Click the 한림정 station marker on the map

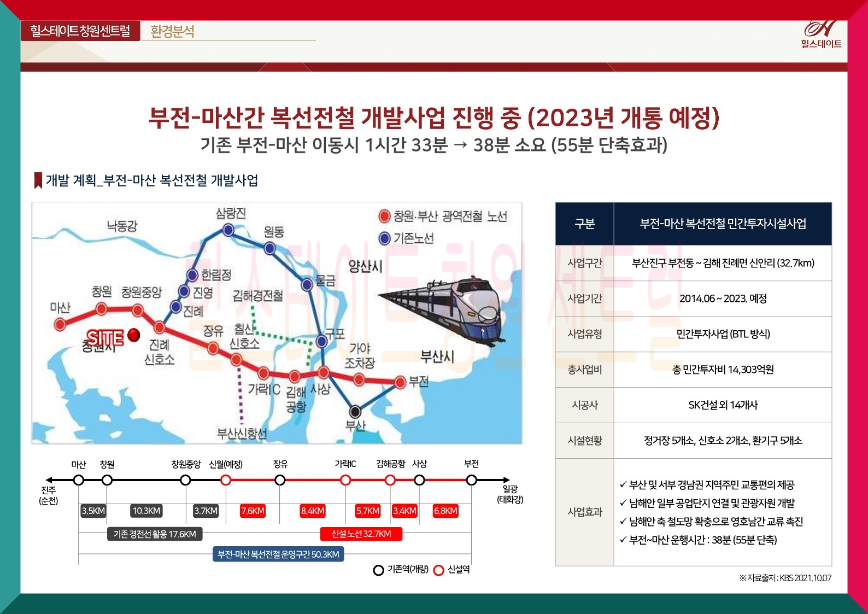pyautogui.click(x=192, y=275)
